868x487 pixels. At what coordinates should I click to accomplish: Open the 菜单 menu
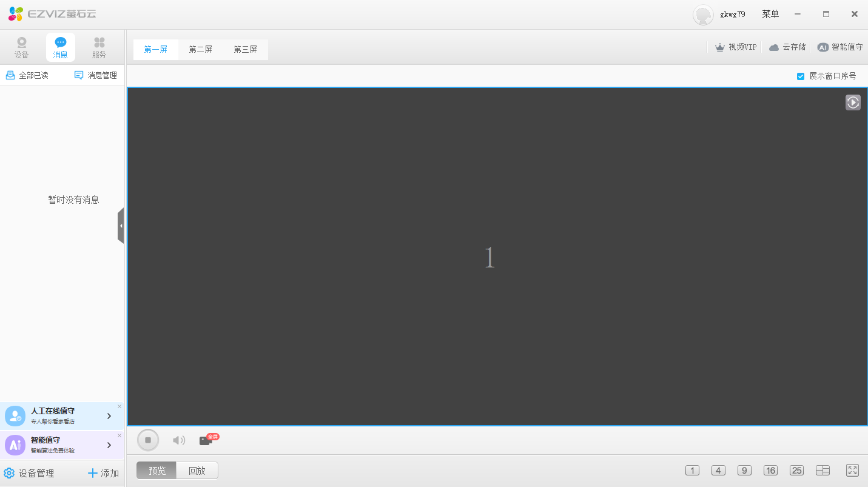[770, 14]
